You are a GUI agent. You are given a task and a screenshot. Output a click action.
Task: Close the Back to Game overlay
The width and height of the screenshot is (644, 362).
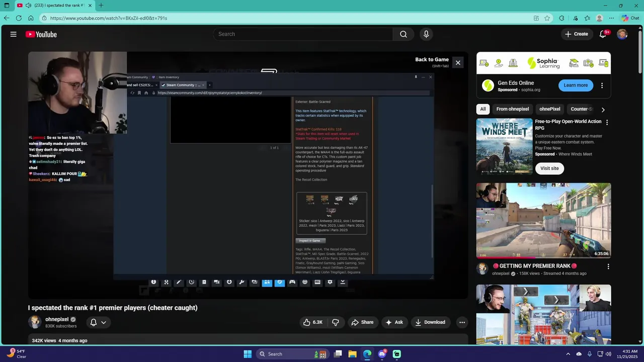pyautogui.click(x=458, y=63)
